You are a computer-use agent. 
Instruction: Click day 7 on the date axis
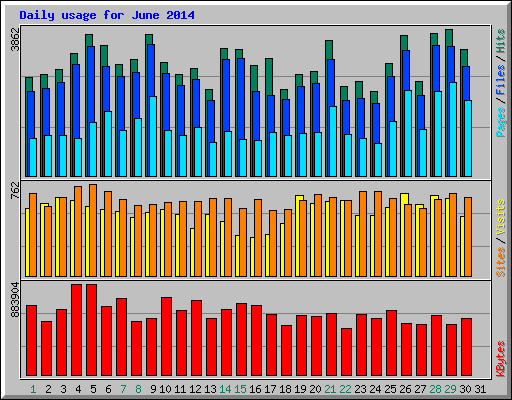pyautogui.click(x=123, y=389)
